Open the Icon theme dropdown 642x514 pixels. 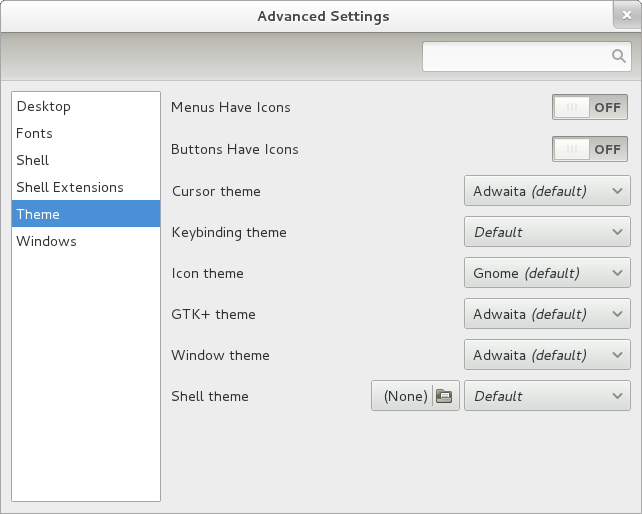[x=547, y=273]
